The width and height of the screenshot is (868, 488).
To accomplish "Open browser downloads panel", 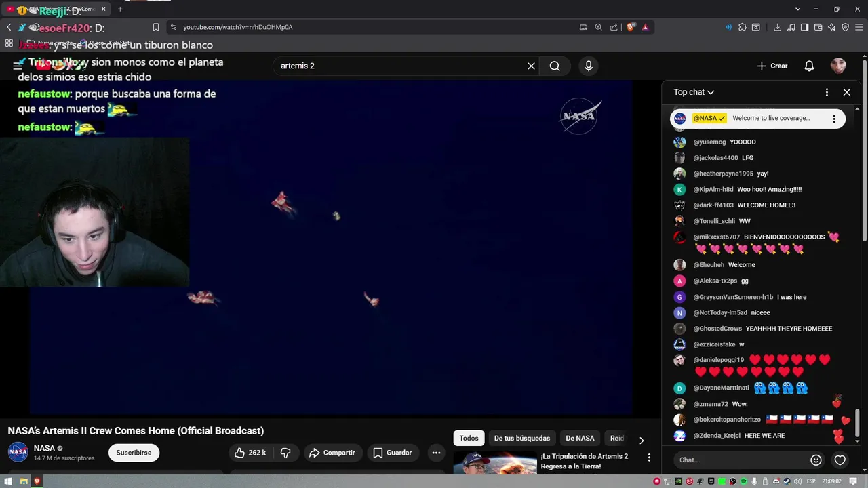I will (777, 27).
